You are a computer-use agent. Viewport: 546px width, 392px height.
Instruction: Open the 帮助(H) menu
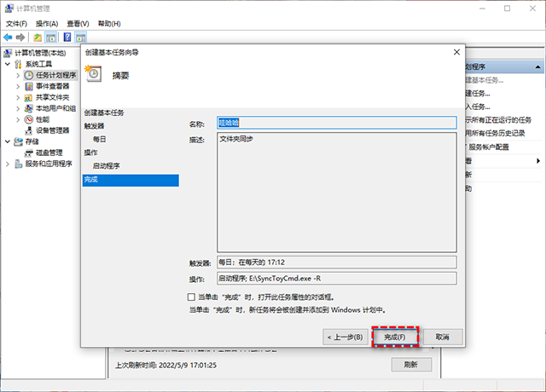(x=109, y=24)
